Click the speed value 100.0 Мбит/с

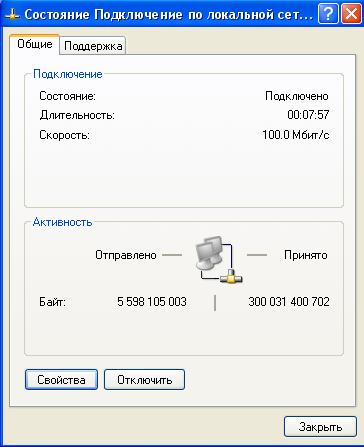click(296, 135)
